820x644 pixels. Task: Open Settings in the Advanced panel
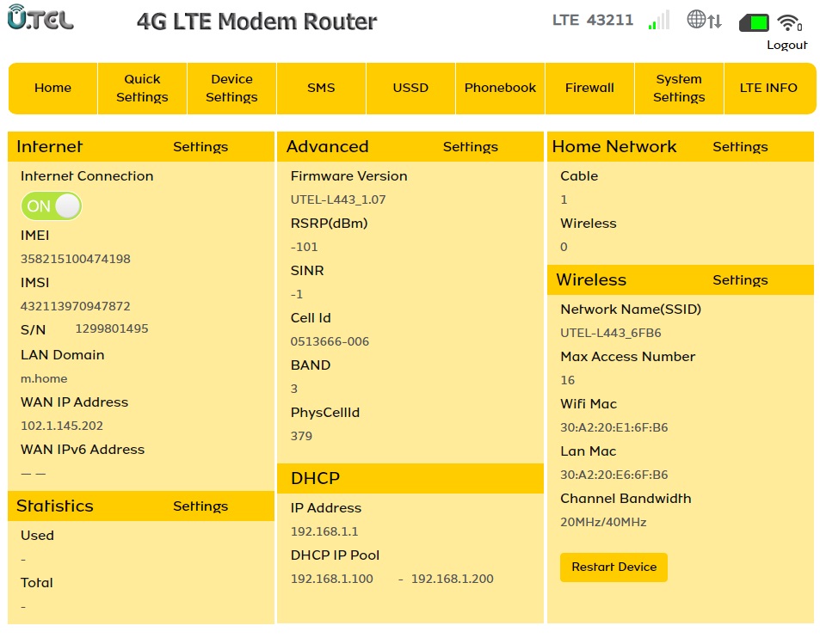point(470,147)
